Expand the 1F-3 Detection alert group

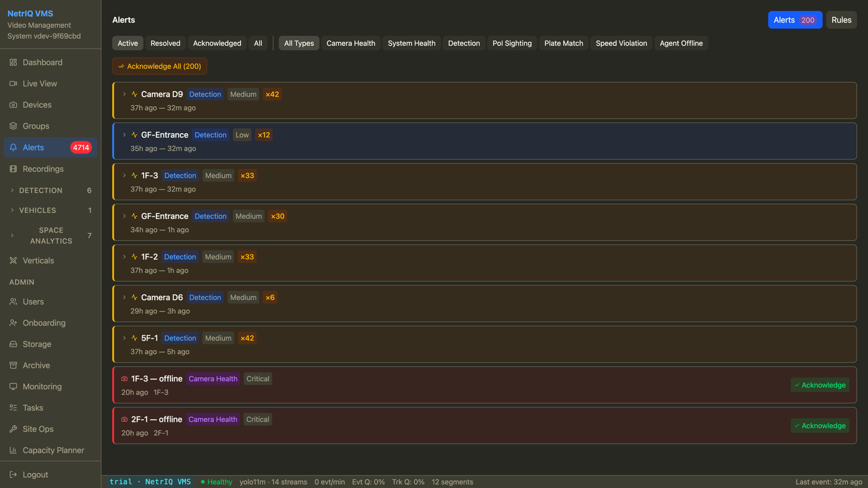[x=124, y=175]
